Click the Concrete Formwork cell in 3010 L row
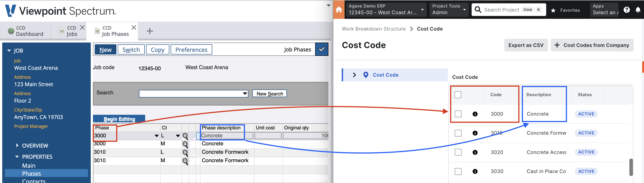This screenshot has height=183, width=644. [x=225, y=152]
